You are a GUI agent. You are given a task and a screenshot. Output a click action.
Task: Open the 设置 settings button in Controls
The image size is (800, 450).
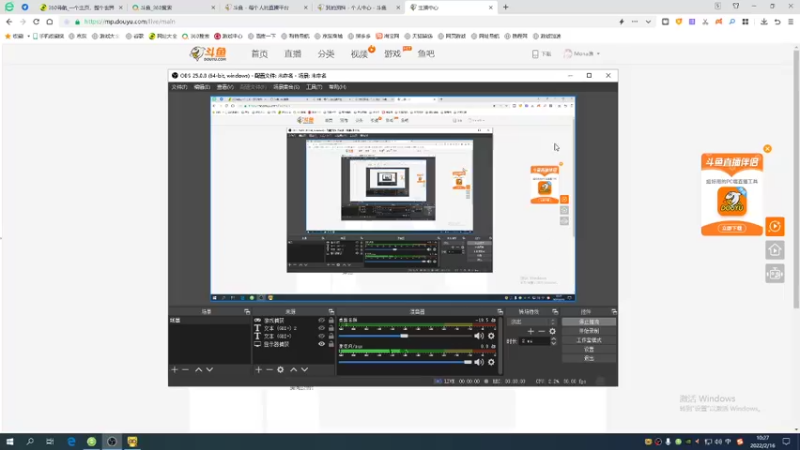pos(589,349)
